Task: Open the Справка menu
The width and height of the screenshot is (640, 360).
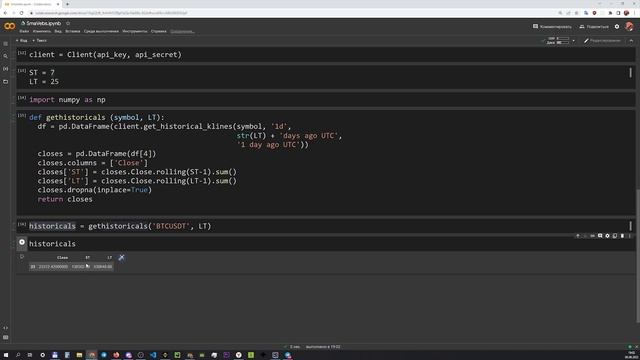Action: pyautogui.click(x=159, y=31)
